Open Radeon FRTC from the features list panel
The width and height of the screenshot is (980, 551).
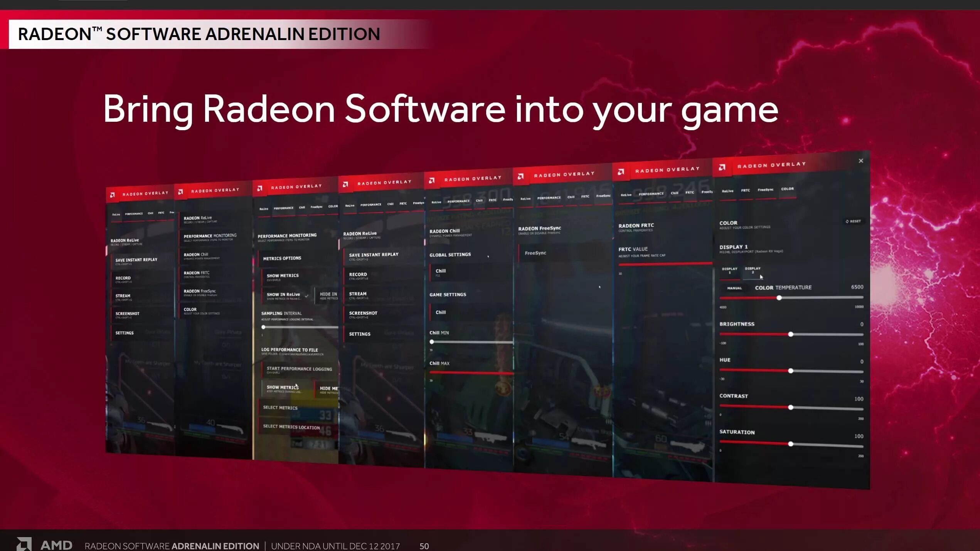point(215,274)
